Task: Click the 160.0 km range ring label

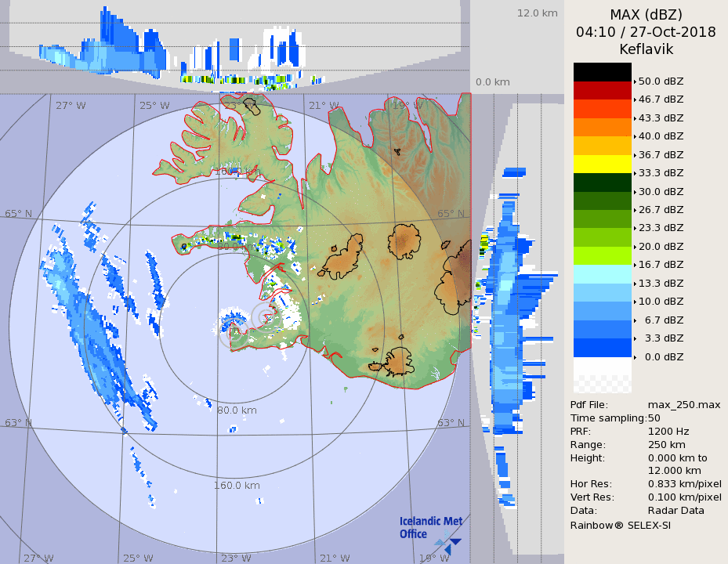Action: [x=237, y=485]
